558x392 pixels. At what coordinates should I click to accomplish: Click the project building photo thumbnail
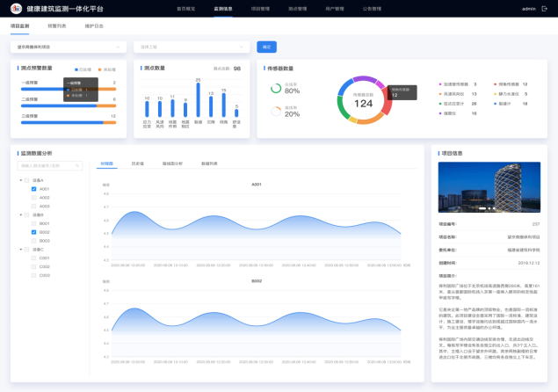(489, 187)
